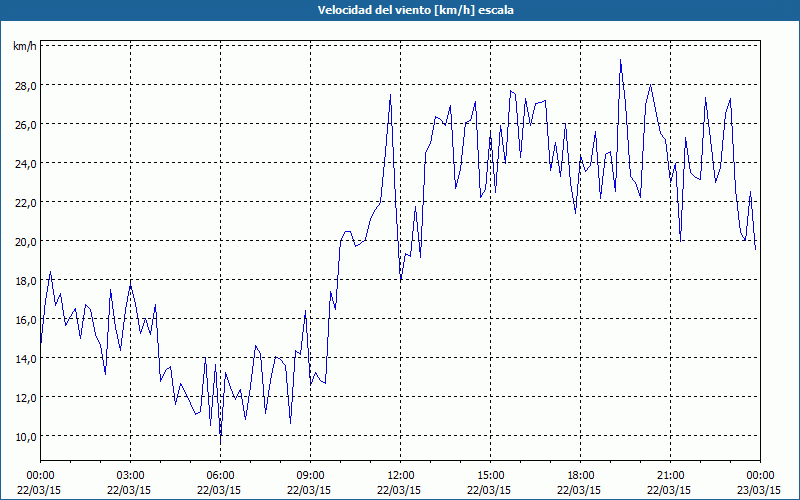The image size is (800, 500).
Task: Click the 09:00 time axis label
Action: click(x=310, y=476)
